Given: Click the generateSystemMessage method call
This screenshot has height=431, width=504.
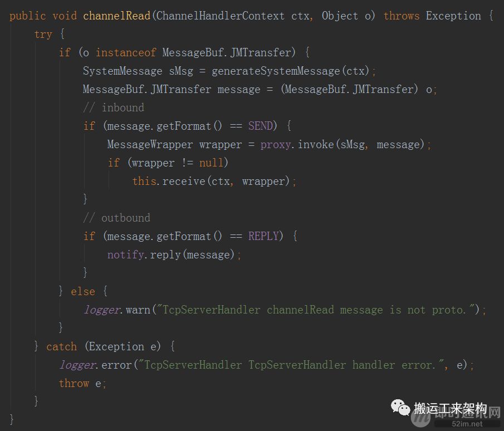Looking at the screenshot, I should click(x=276, y=71).
